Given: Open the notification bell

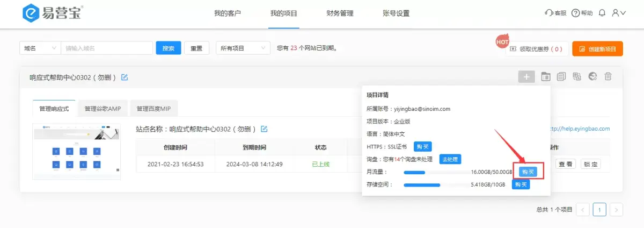Looking at the screenshot, I should [x=602, y=13].
